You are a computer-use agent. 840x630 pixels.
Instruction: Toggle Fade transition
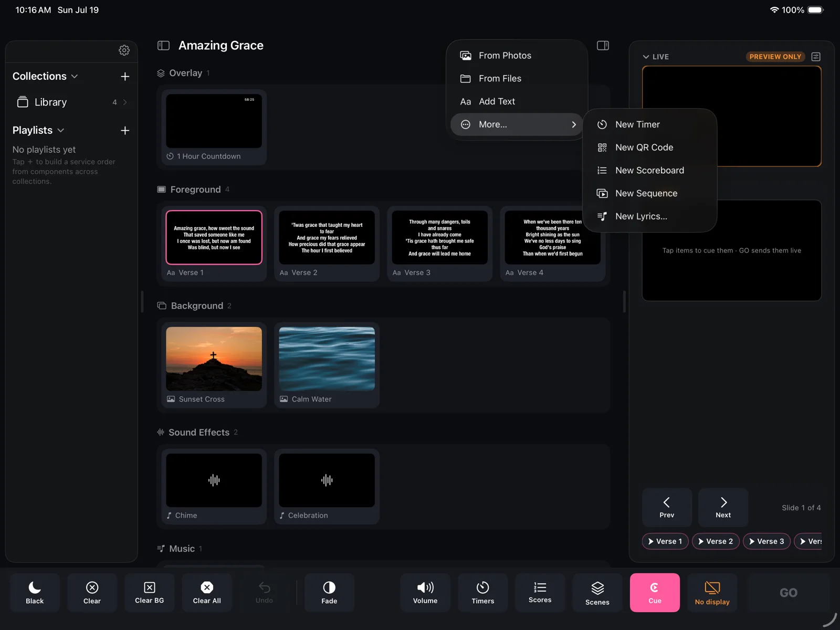(329, 593)
